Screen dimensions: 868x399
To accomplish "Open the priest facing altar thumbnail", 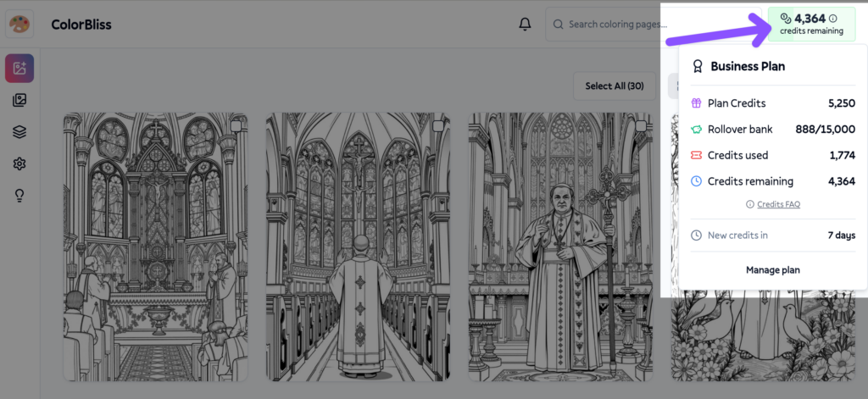I will (359, 247).
